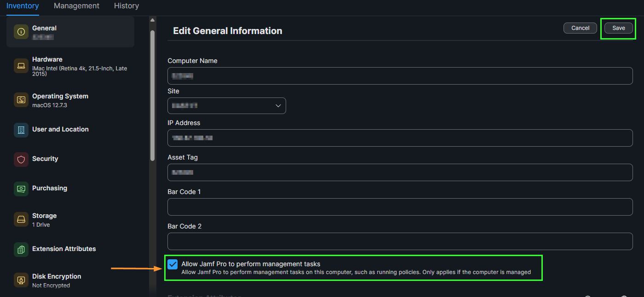Uncheck Allow Jamf Pro management tasks checkbox
Image resolution: width=644 pixels, height=297 pixels.
tap(172, 264)
